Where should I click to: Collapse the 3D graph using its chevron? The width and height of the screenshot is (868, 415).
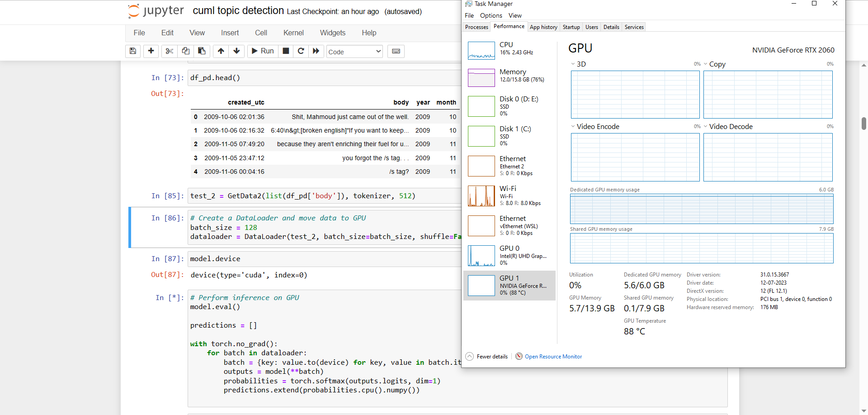[x=573, y=64]
